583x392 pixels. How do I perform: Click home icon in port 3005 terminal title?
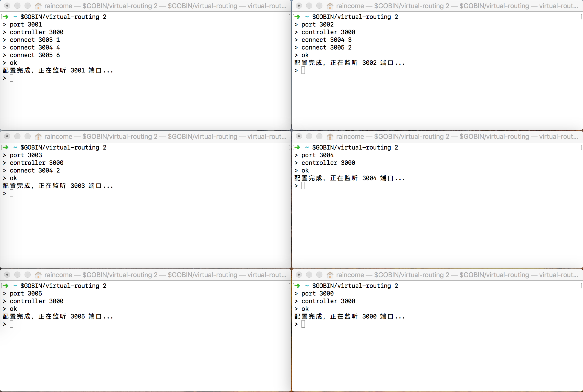pyautogui.click(x=38, y=275)
